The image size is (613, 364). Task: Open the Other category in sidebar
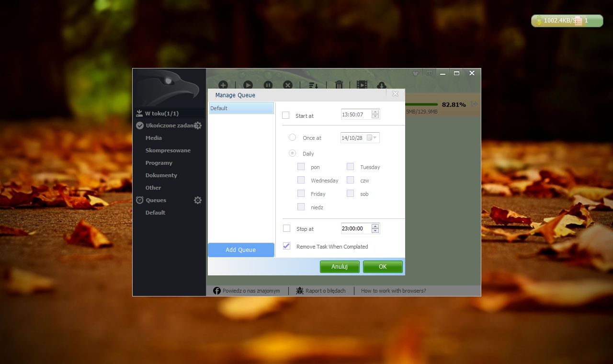coord(153,188)
